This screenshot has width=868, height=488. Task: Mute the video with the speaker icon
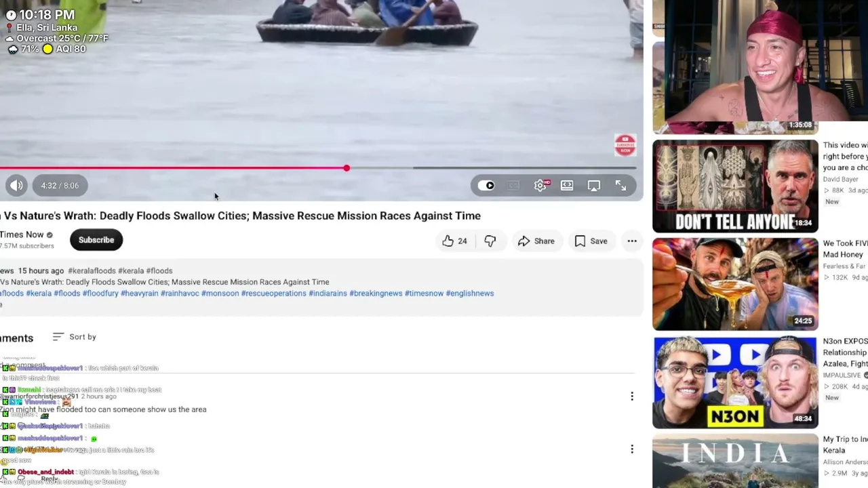16,185
